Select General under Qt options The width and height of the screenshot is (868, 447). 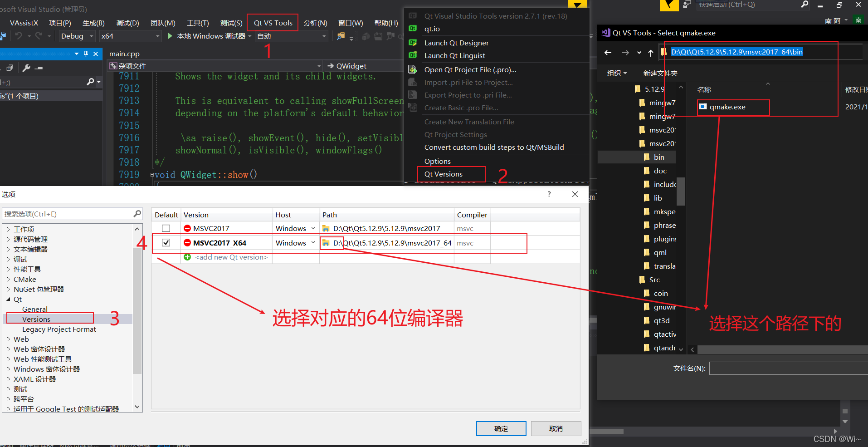point(35,309)
